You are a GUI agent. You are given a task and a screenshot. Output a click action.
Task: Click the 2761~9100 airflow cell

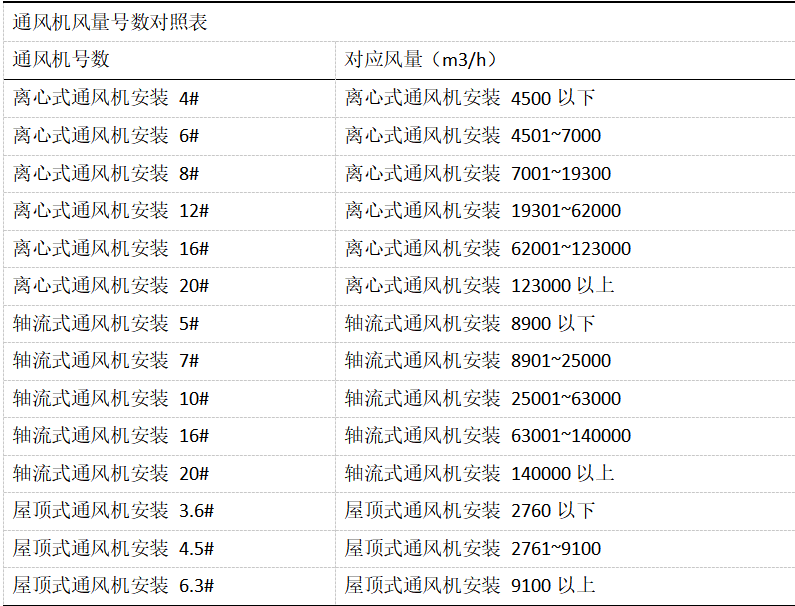pos(473,549)
